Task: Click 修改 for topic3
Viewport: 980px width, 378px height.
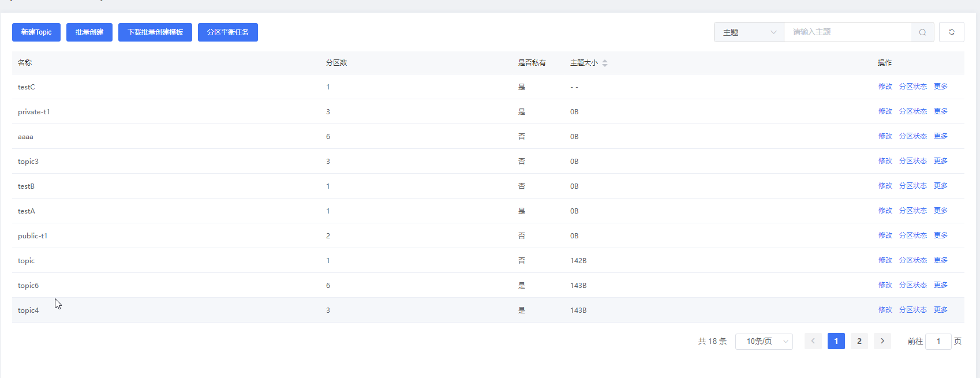Action: tap(885, 161)
